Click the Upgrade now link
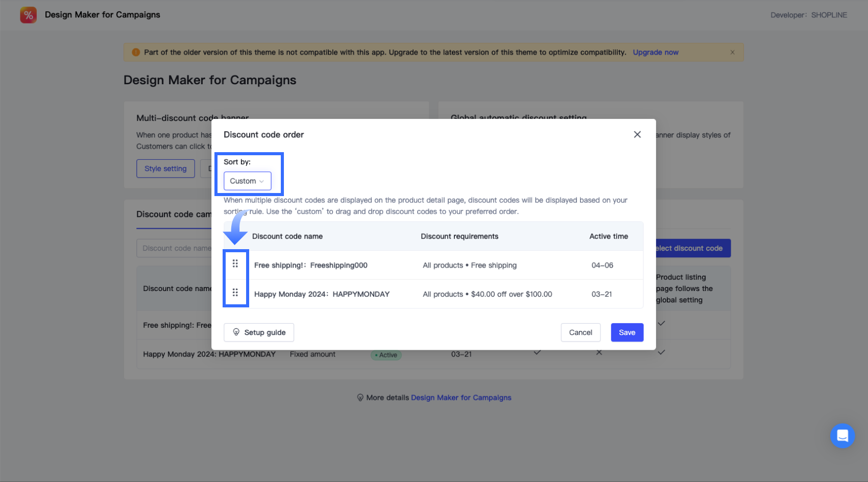 (656, 52)
